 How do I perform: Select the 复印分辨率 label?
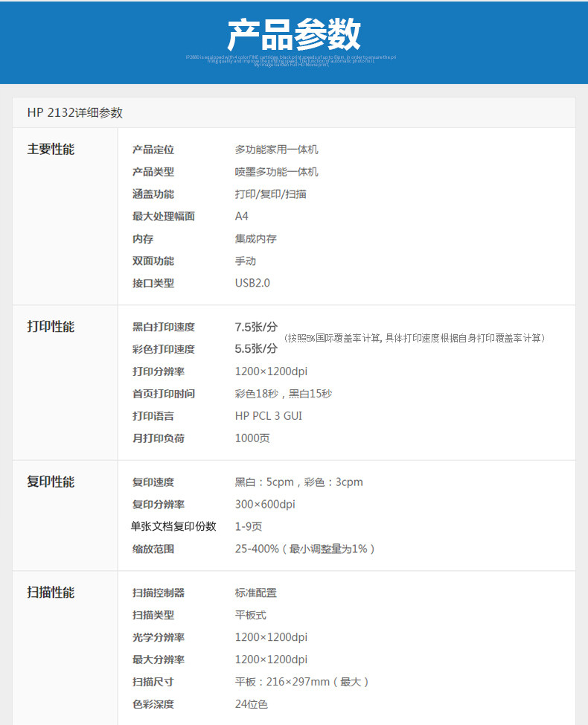158,504
